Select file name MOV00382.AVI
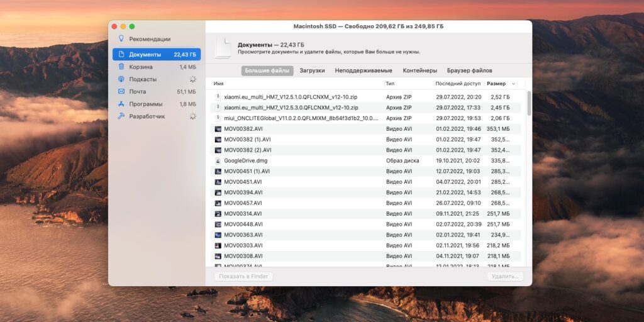 [x=243, y=129]
